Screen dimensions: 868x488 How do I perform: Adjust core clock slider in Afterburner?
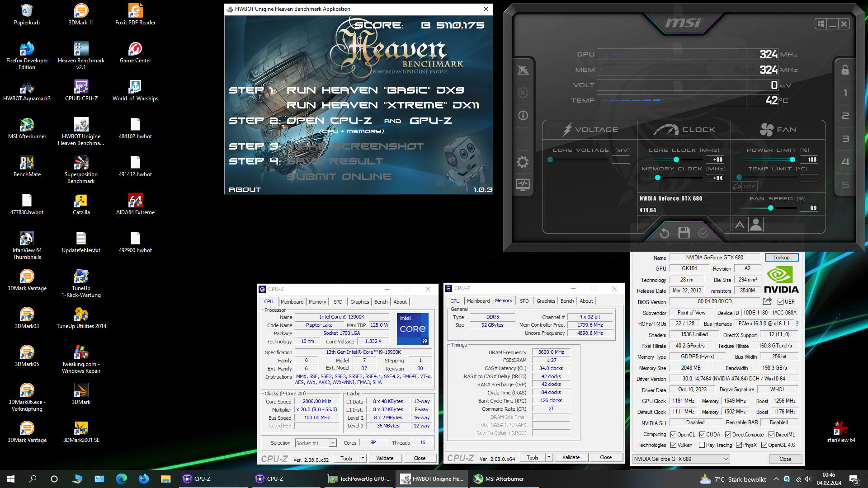[676, 160]
